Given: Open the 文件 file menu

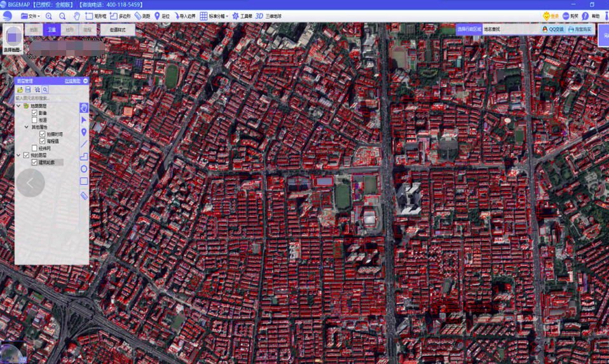Looking at the screenshot, I should 30,16.
